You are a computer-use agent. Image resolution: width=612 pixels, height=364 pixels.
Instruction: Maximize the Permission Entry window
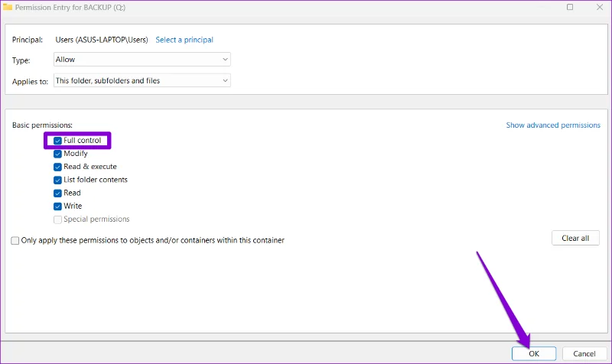[570, 7]
